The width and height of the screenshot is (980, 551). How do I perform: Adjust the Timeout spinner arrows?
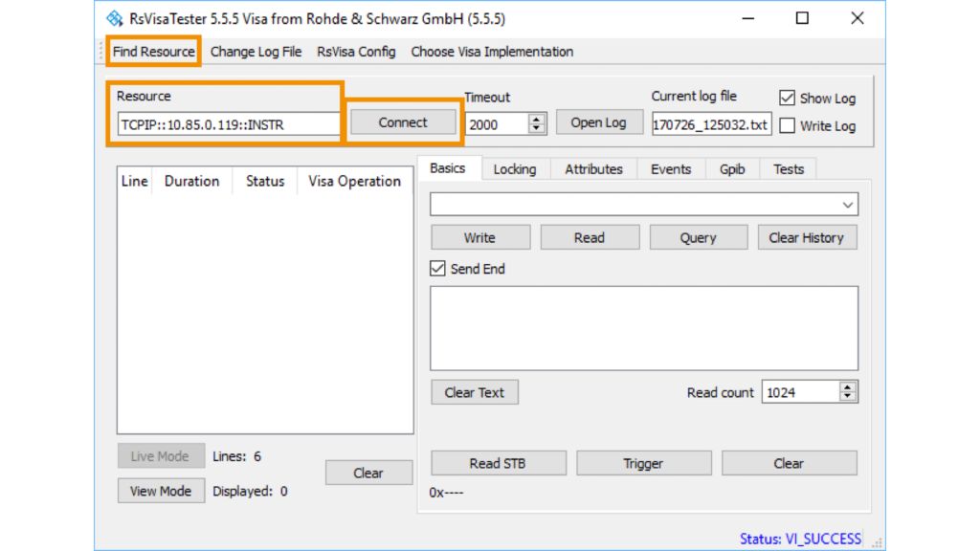(x=537, y=123)
